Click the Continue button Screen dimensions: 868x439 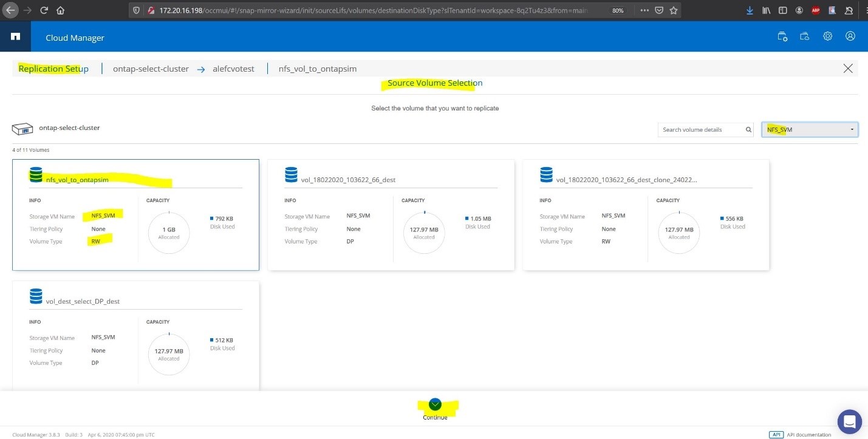coord(435,409)
